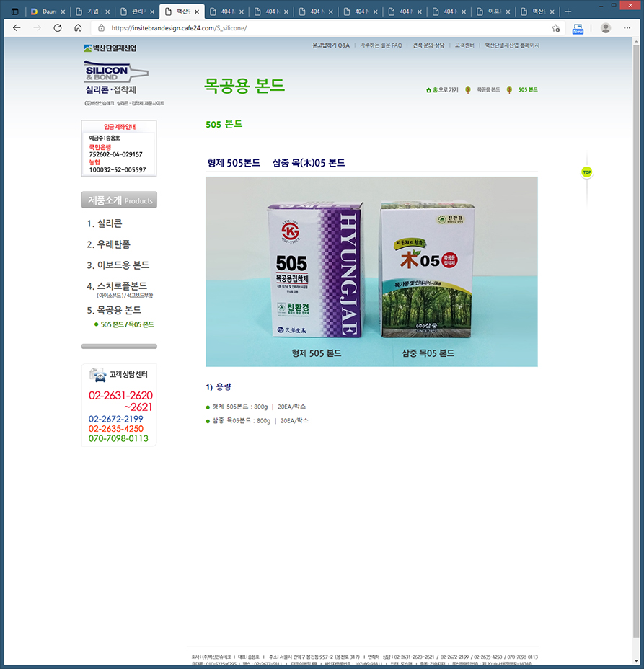The width and height of the screenshot is (644, 669).
Task: Click the 자주하는 질문 FAQ link
Action: click(381, 45)
